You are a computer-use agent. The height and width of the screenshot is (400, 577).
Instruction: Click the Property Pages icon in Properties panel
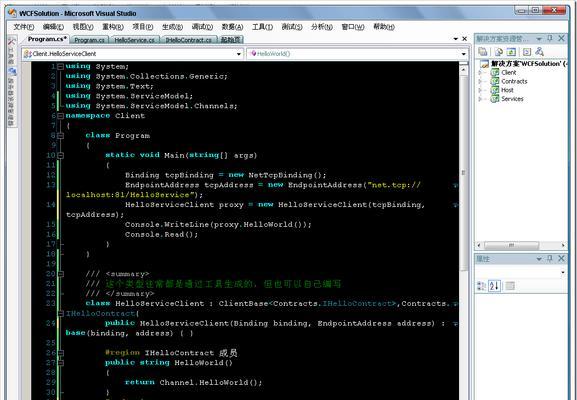510,286
